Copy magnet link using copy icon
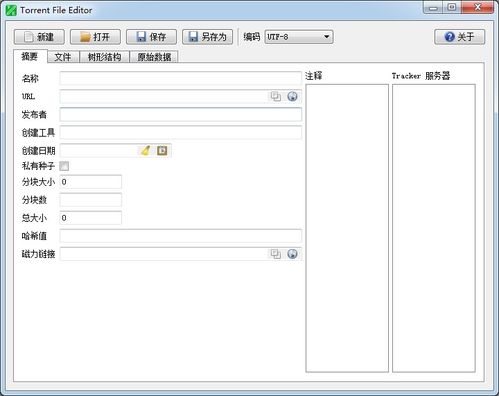The image size is (499, 396). [275, 254]
